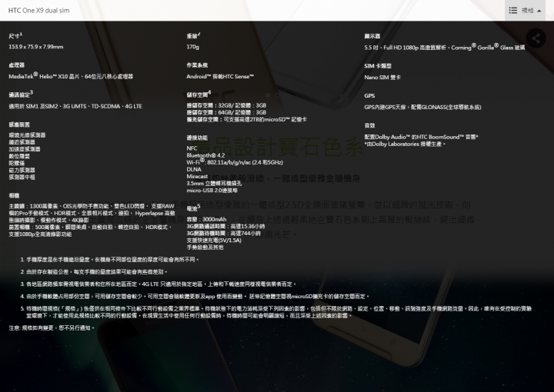Click the 手勢啟動及其他 line
The width and height of the screenshot is (554, 392).
(x=205, y=247)
